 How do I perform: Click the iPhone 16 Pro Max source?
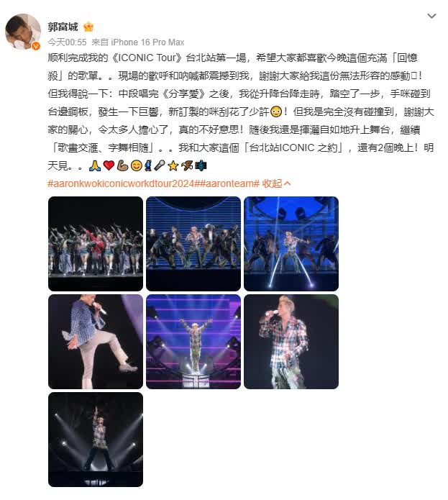147,42
